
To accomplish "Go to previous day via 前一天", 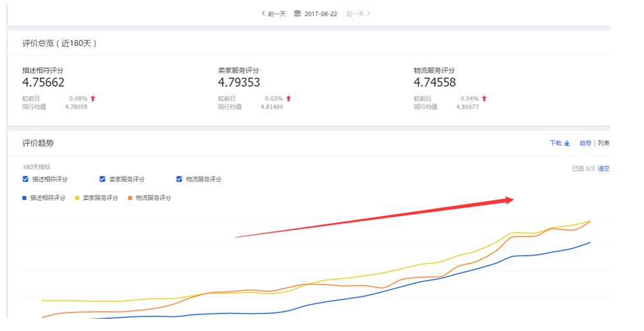I will 277,13.
